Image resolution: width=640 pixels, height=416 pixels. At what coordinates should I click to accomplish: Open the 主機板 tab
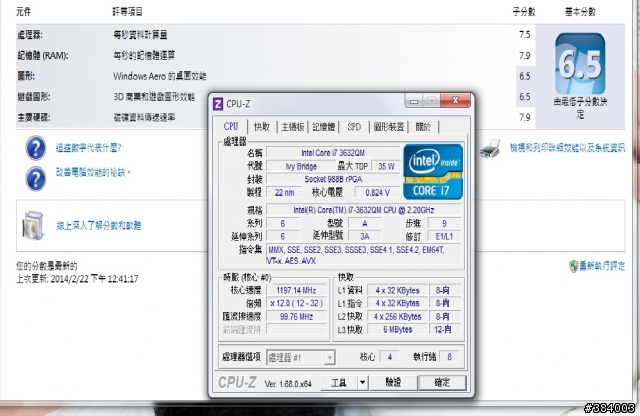(x=293, y=127)
